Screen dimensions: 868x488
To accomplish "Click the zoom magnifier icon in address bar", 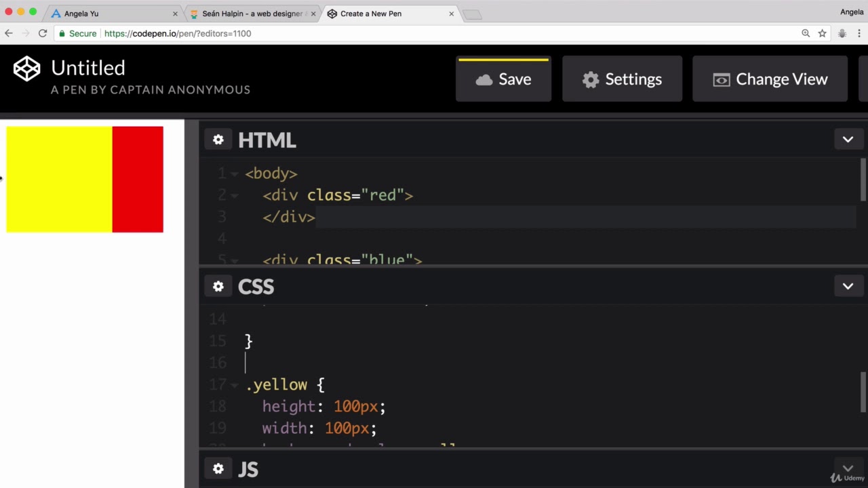I will pyautogui.click(x=806, y=33).
